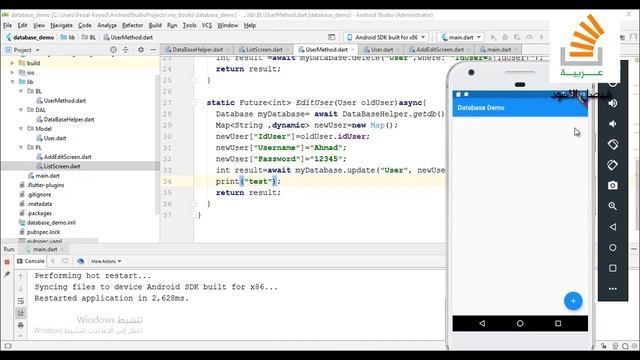The width and height of the screenshot is (640, 360).
Task: Lower emulator volume with speaker-down icon
Action: [x=613, y=124]
